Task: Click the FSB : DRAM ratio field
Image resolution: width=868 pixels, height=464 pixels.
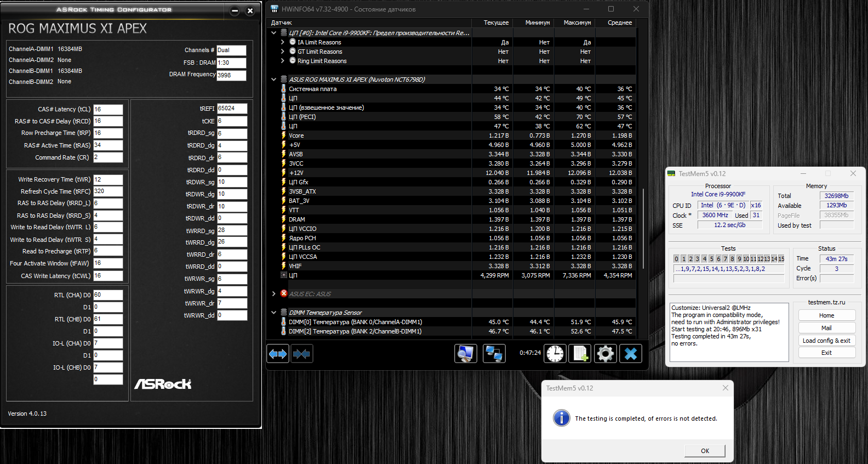Action: 231,63
